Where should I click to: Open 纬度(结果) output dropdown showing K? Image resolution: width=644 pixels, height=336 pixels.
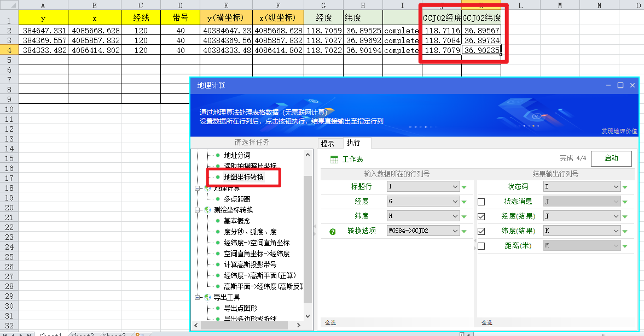582,231
